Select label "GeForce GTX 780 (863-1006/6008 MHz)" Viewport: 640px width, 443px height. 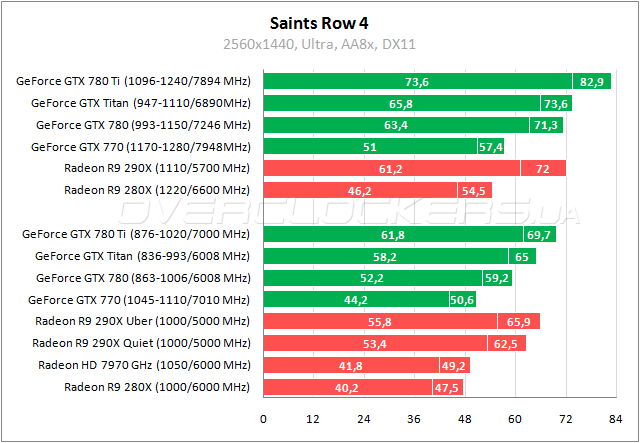(x=143, y=278)
